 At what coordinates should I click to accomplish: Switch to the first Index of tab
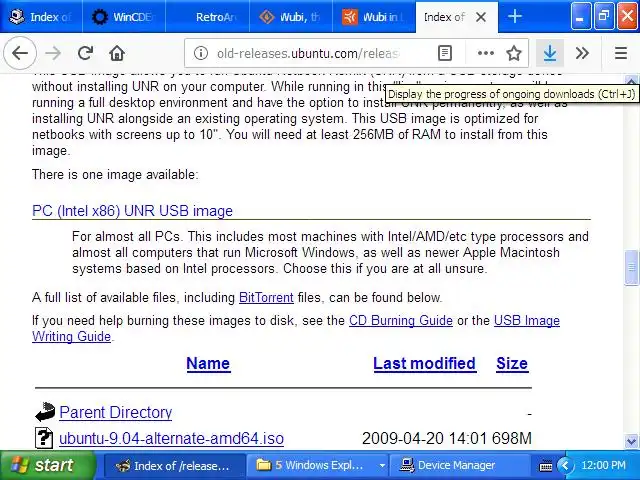point(41,17)
